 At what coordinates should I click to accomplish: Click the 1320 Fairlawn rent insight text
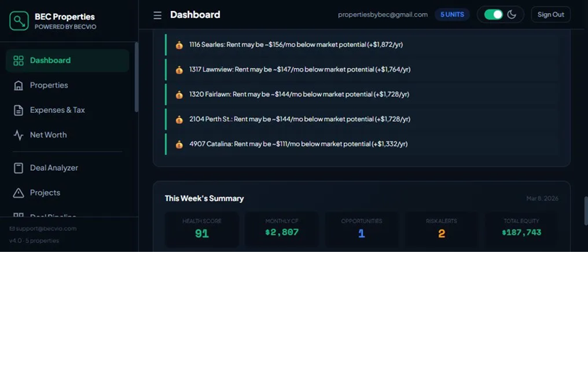pos(299,94)
